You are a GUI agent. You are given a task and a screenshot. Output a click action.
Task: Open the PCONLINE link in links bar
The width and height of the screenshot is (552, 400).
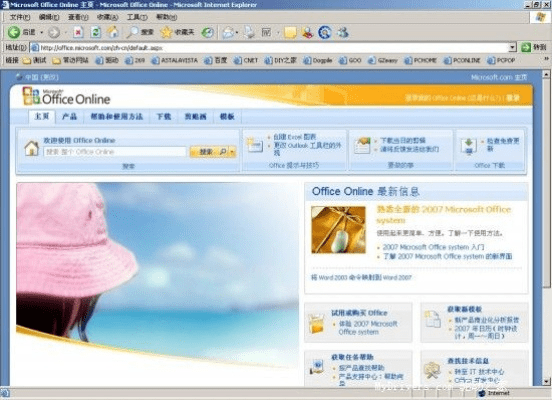click(x=462, y=60)
